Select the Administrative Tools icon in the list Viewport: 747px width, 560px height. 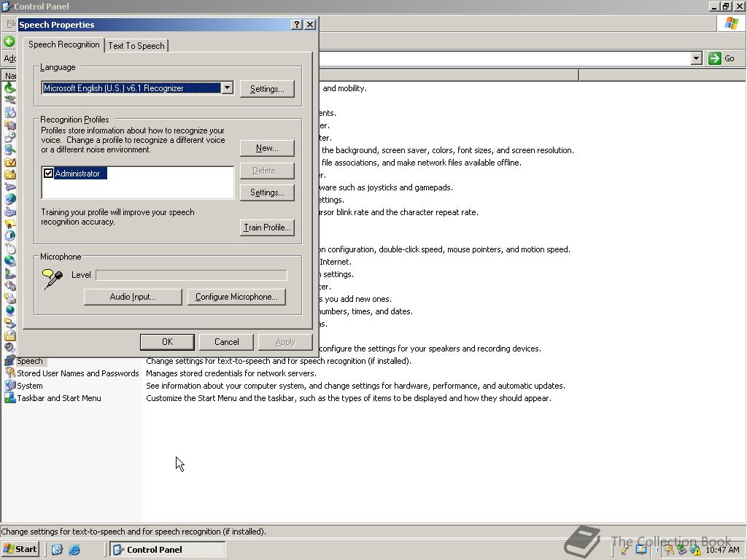(9, 125)
